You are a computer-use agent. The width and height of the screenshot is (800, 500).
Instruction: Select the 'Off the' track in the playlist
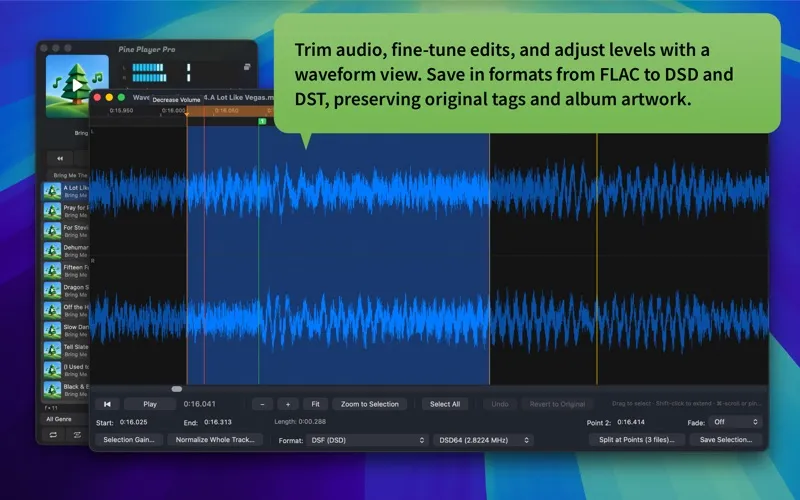coord(65,311)
